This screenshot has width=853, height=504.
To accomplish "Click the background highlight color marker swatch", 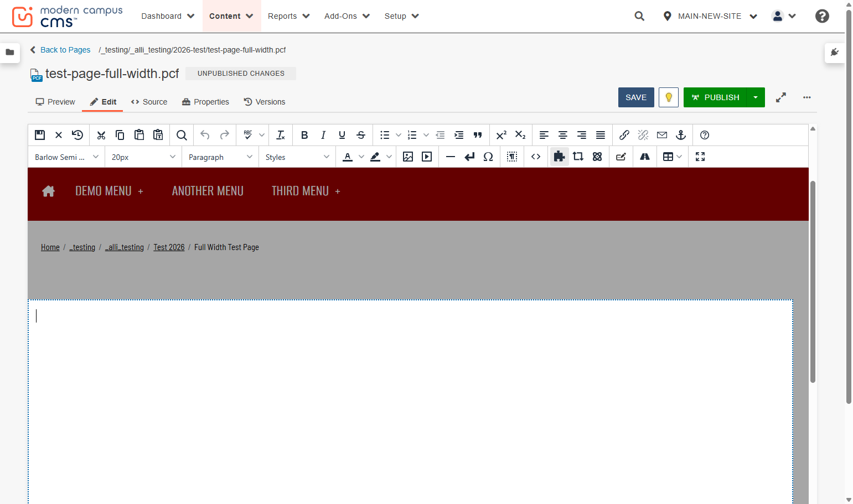I will click(375, 157).
